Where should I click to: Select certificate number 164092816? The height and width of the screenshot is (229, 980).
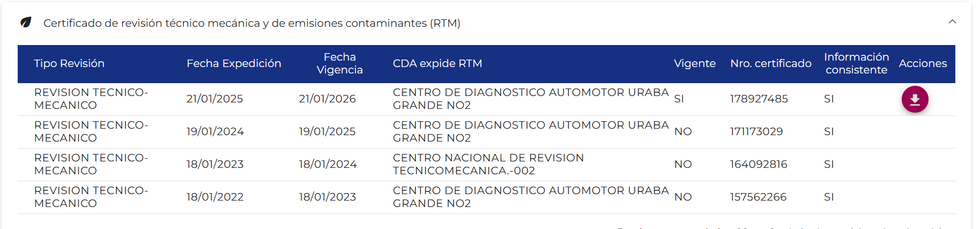click(x=758, y=164)
